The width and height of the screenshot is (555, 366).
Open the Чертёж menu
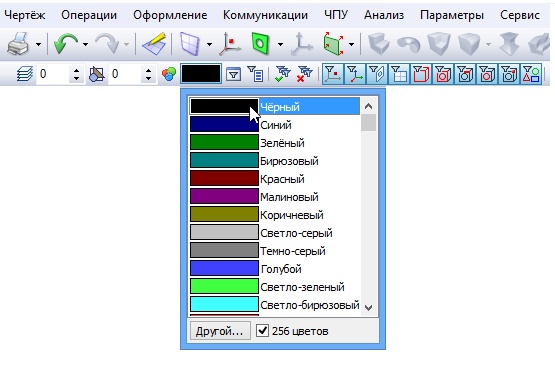tap(25, 15)
